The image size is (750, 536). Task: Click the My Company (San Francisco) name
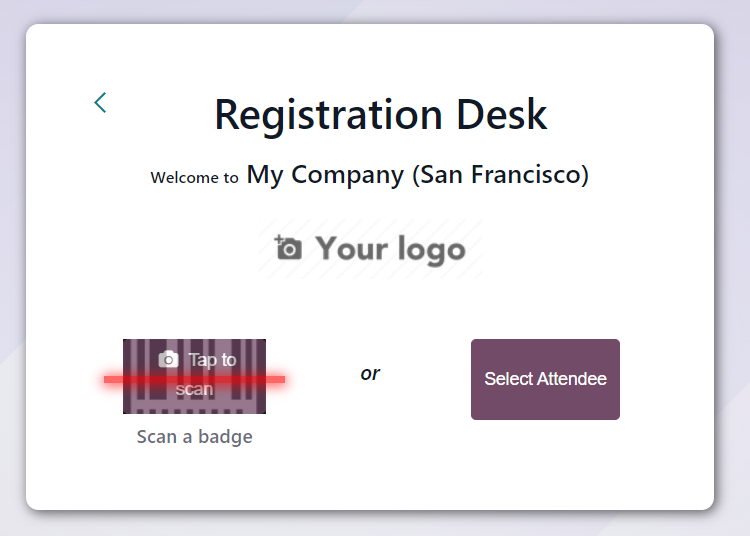(418, 175)
